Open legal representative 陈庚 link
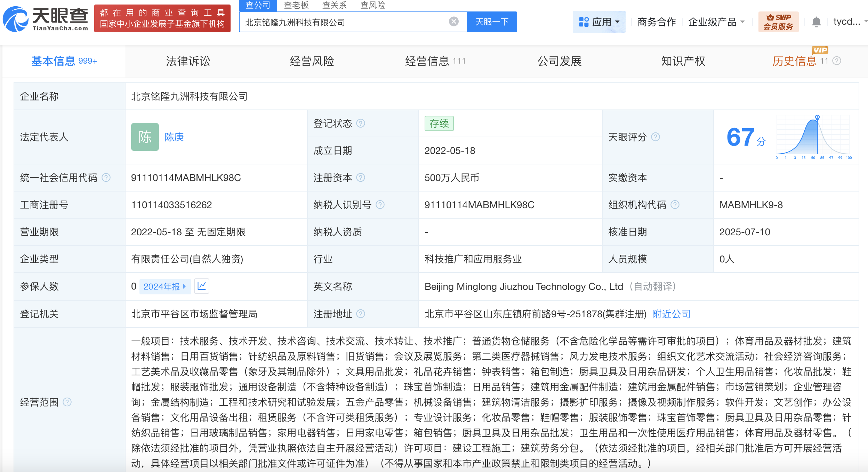 [x=174, y=137]
